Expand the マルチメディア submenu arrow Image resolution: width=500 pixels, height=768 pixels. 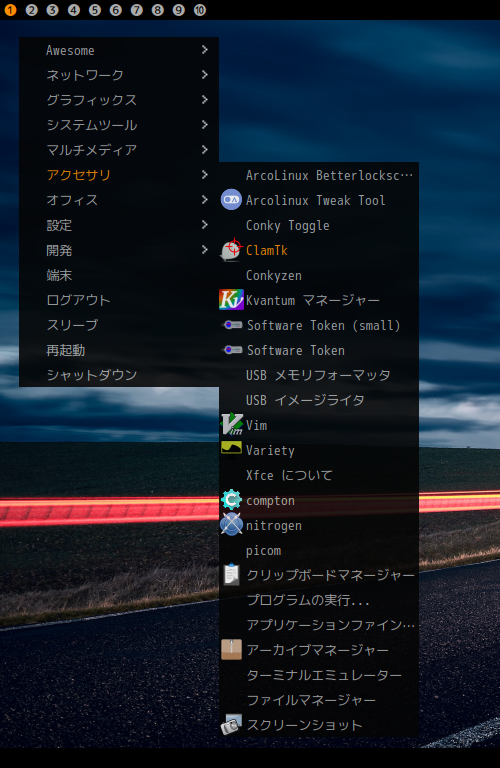click(x=205, y=149)
